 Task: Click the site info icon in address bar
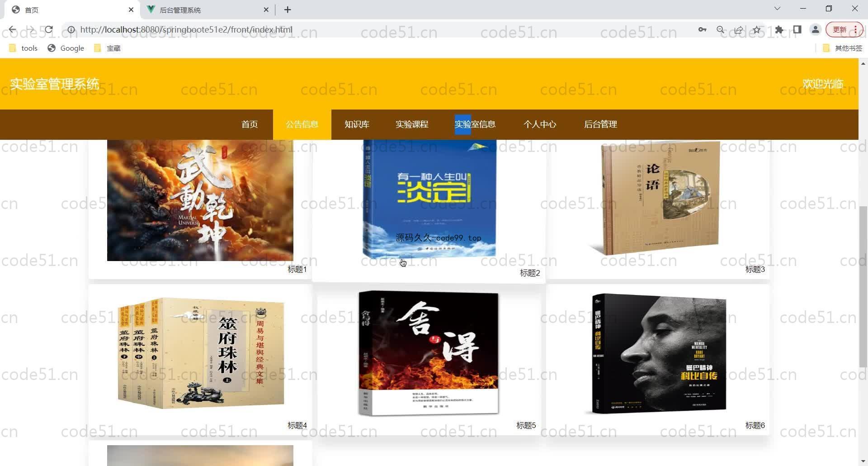point(71,30)
